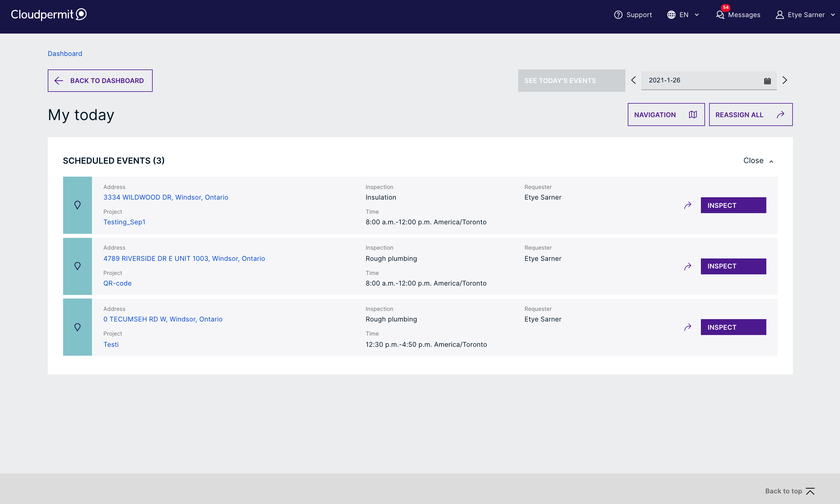This screenshot has height=504, width=840.
Task: Open Messages from the top bar
Action: [x=738, y=15]
